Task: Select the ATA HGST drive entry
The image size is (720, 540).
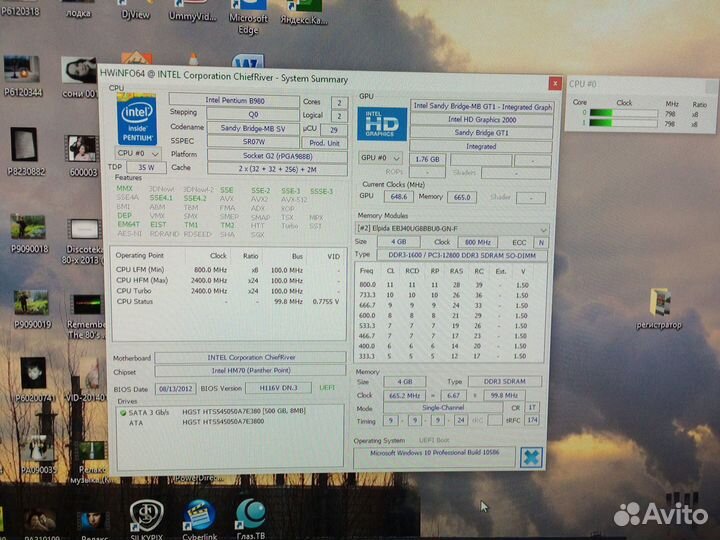Action: [197, 422]
